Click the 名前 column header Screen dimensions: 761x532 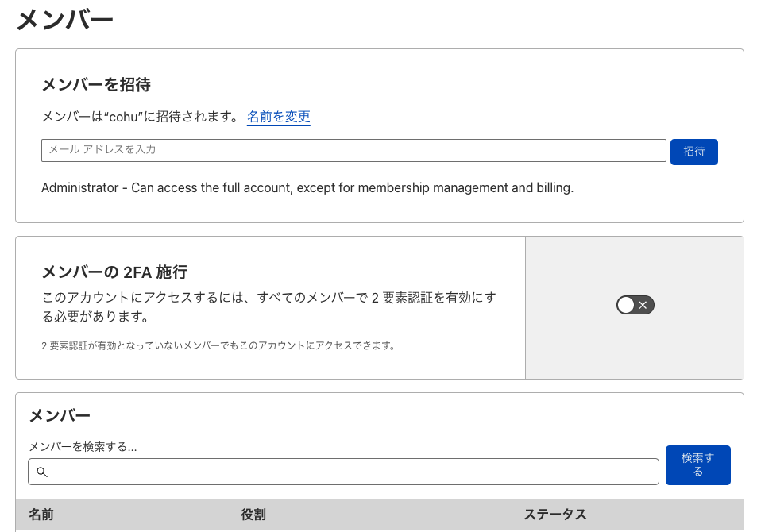[41, 515]
